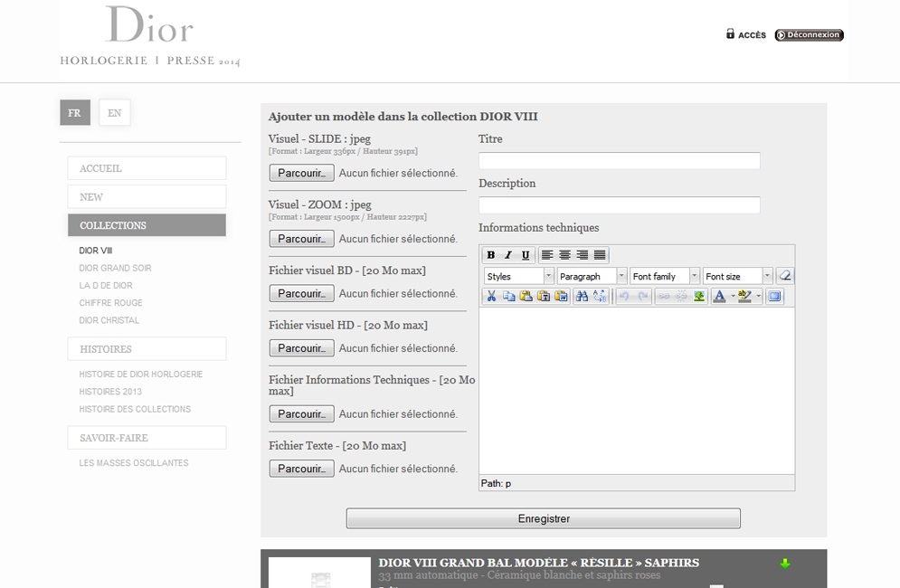Viewport: 900px width, 588px height.
Task: Browse file for Visuel SLIDE jpeg
Action: click(x=302, y=173)
